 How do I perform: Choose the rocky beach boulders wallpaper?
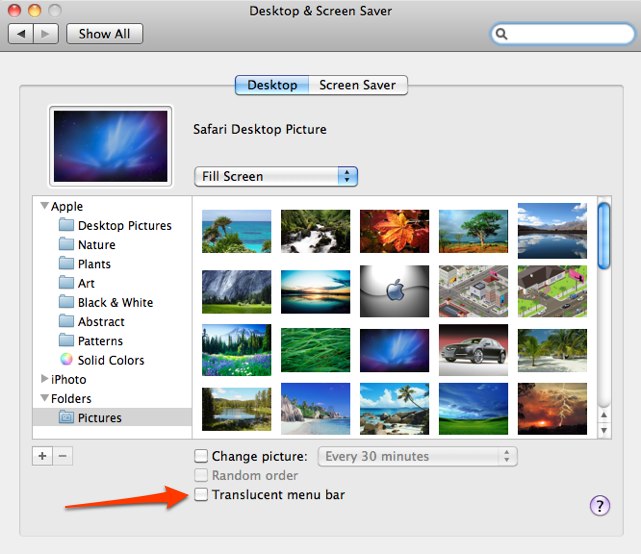point(316,409)
